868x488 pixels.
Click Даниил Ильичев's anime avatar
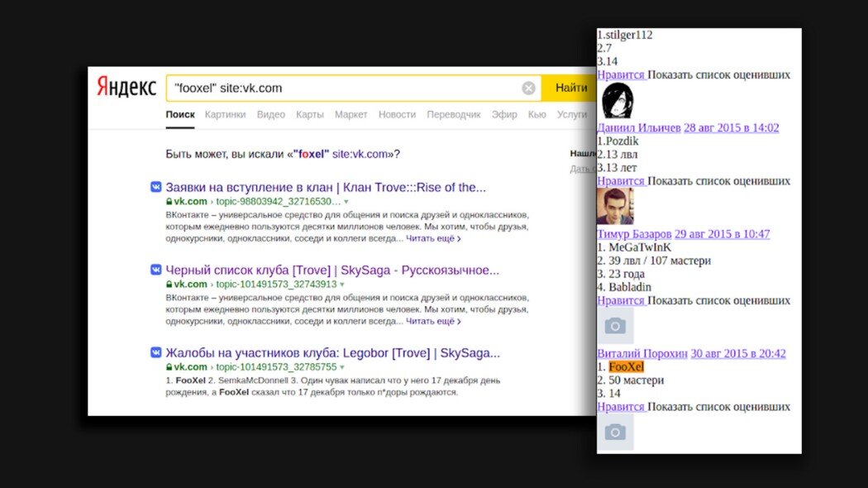click(x=616, y=101)
